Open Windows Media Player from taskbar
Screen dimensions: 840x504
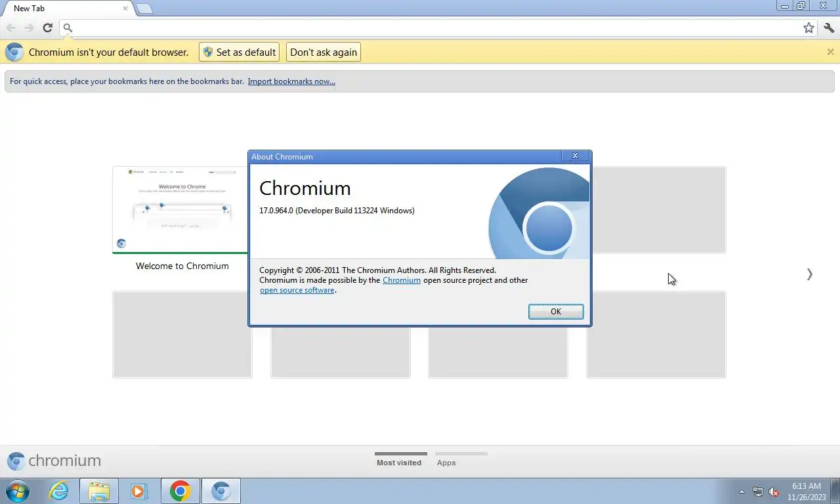click(139, 491)
